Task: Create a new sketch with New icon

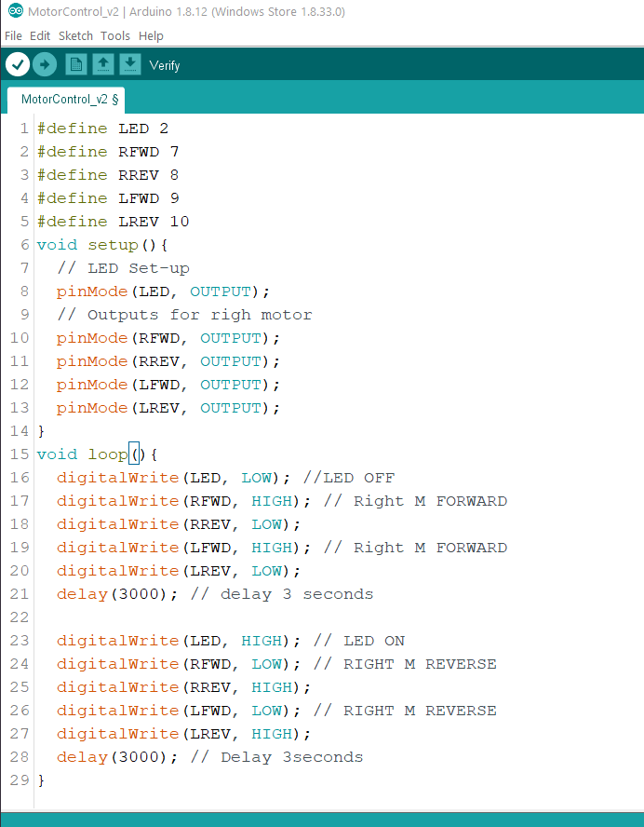Action: pos(76,64)
